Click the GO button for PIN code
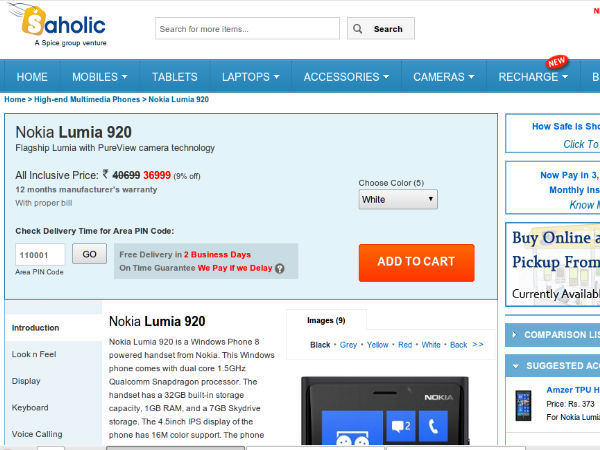The height and width of the screenshot is (450, 600). [90, 254]
